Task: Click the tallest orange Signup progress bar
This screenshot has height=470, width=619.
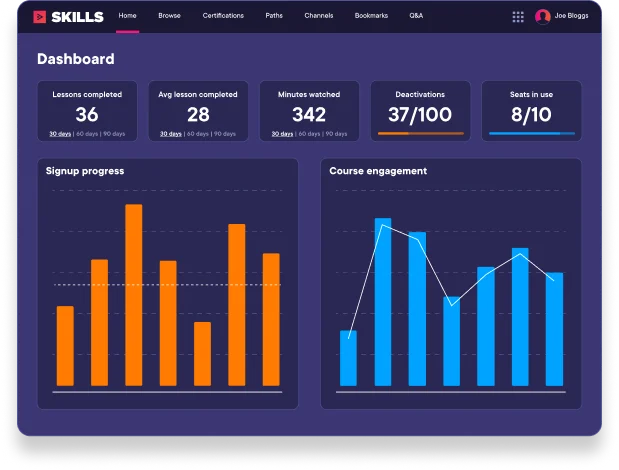Action: (133, 295)
